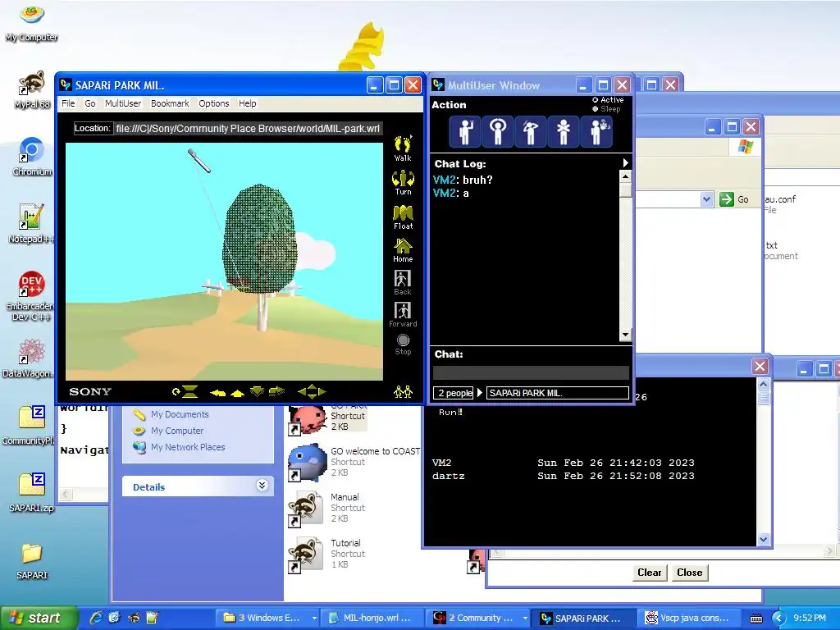This screenshot has width=840, height=630.
Task: Open the File menu in SAPARi browser
Action: point(68,103)
